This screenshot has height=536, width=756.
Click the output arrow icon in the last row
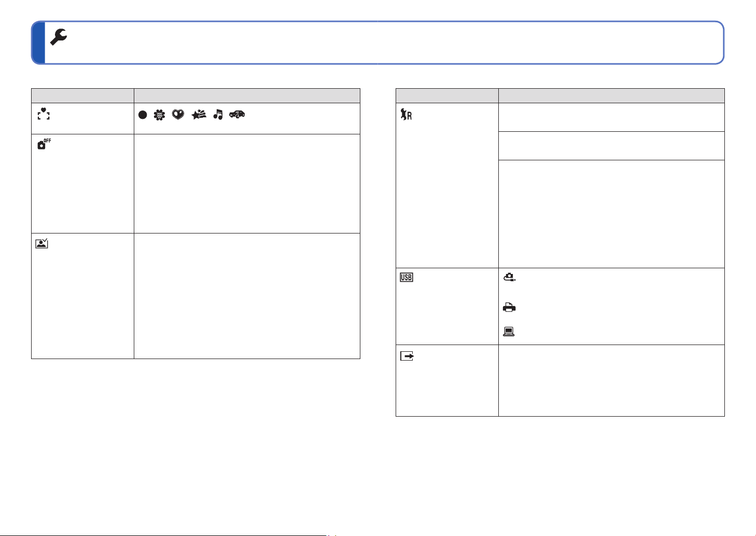click(407, 356)
